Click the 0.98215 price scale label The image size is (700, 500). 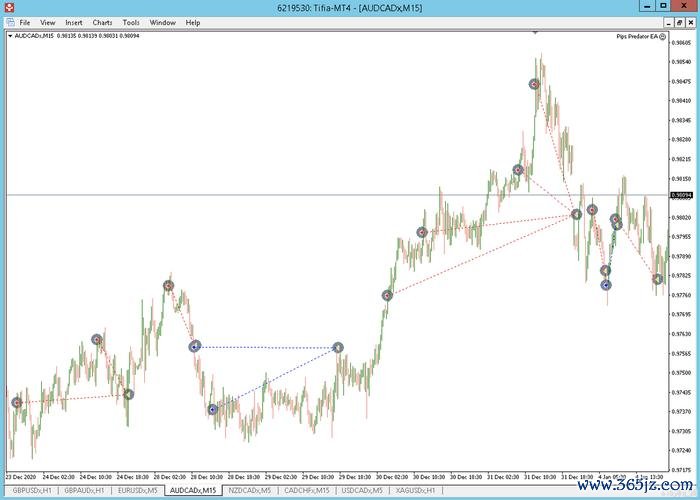pyautogui.click(x=681, y=159)
